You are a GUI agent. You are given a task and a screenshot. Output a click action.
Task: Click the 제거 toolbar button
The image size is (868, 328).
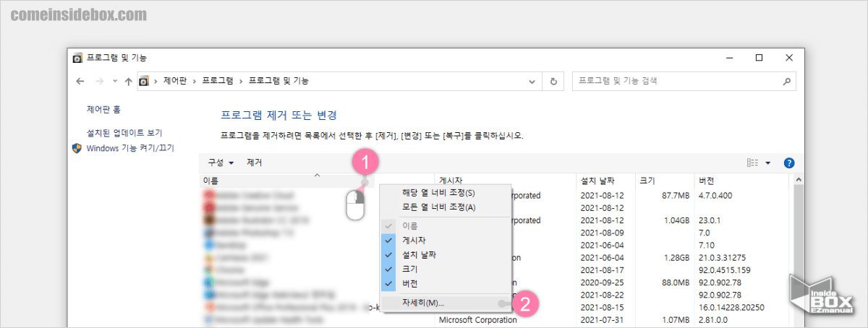click(254, 163)
